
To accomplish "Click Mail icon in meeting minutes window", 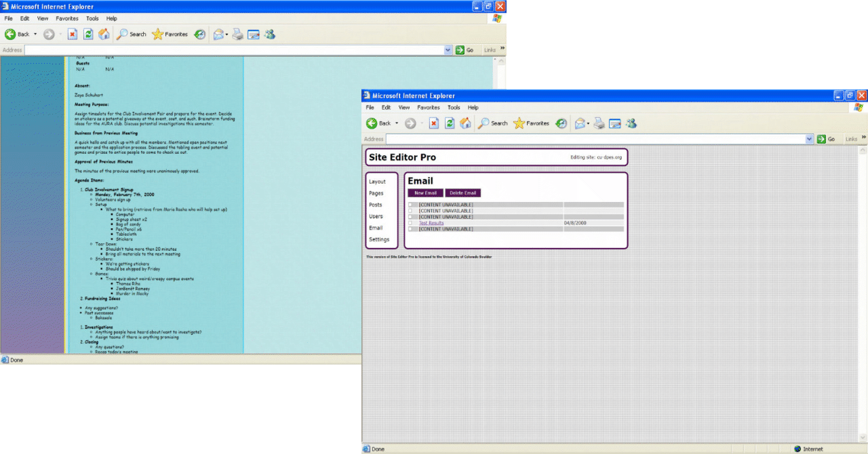I will (218, 34).
